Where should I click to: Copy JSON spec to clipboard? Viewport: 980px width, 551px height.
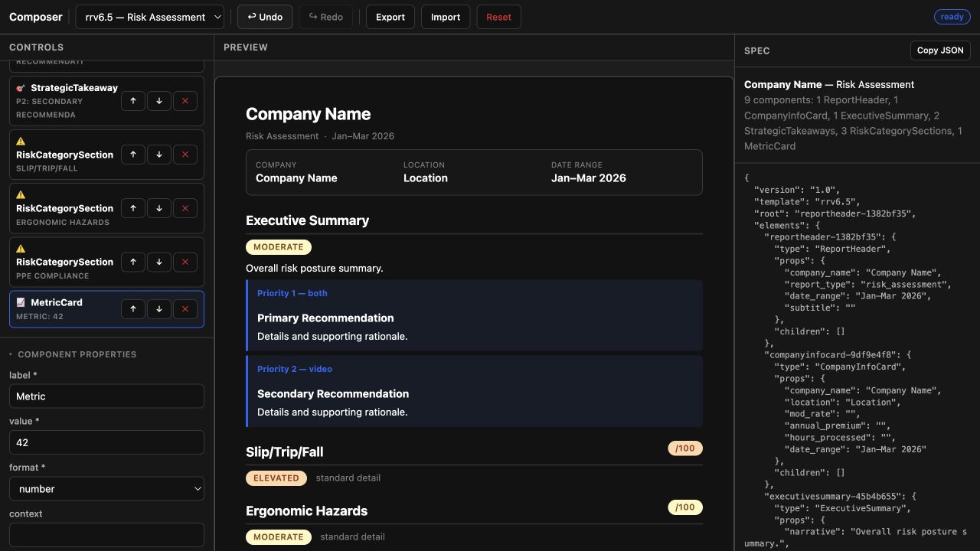[x=940, y=51]
